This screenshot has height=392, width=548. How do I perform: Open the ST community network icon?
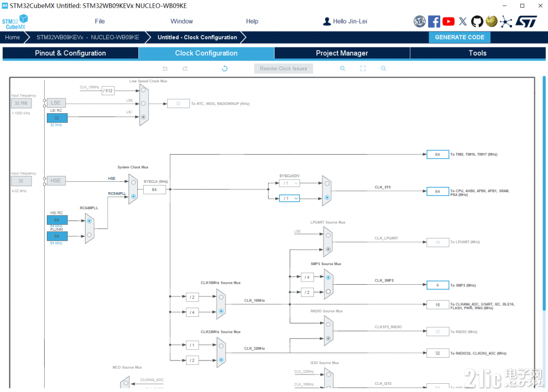(x=506, y=22)
